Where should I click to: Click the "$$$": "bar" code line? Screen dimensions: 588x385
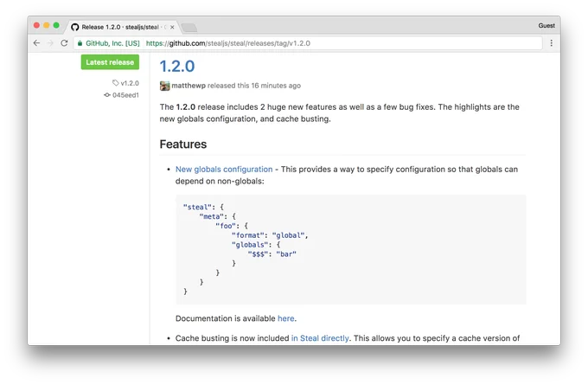tap(272, 254)
